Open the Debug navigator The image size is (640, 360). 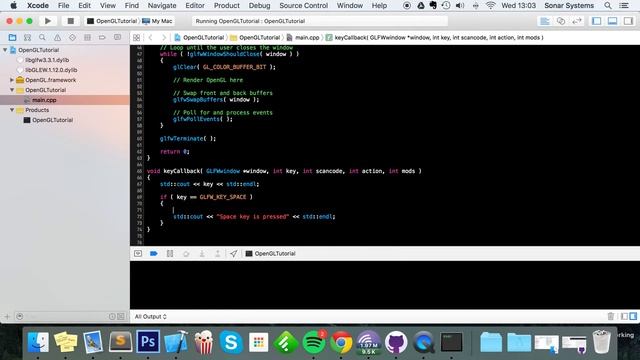pyautogui.click(x=87, y=38)
